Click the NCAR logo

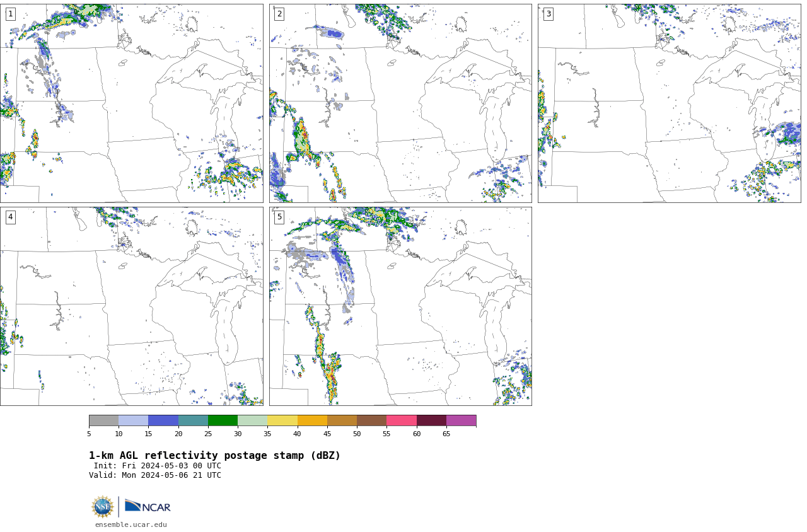pyautogui.click(x=148, y=506)
